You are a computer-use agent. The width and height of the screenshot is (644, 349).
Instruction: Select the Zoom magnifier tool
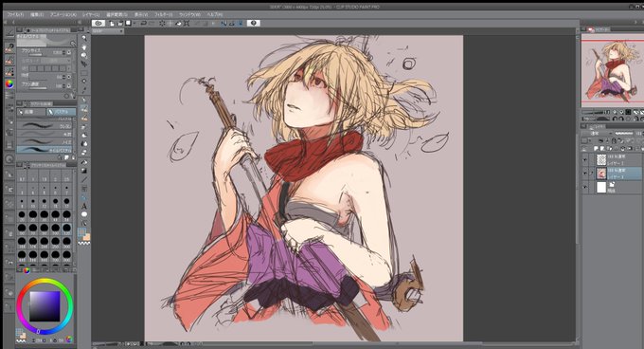84,38
